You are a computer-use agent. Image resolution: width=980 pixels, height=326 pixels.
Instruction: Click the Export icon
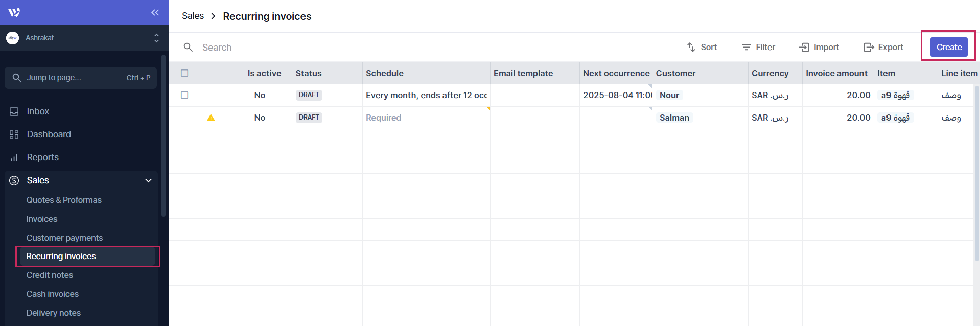[x=869, y=47]
